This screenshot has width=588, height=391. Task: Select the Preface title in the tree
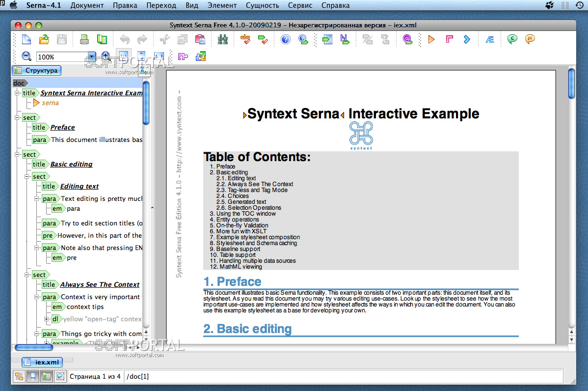[63, 128]
